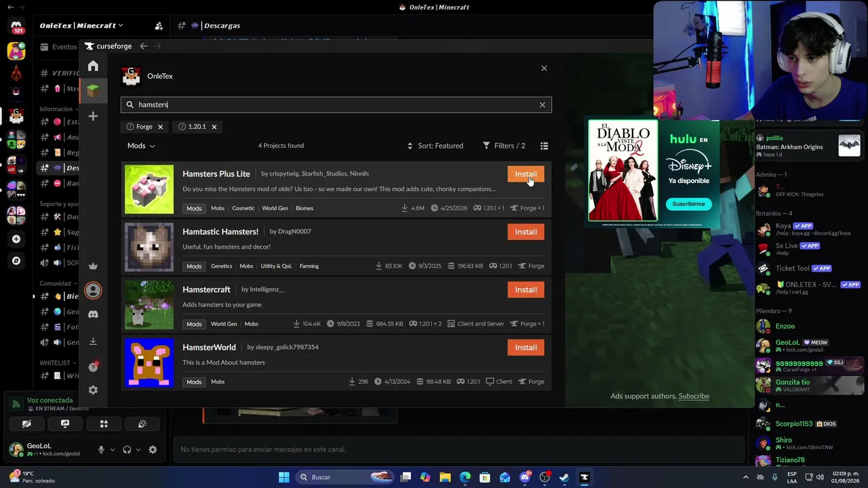Clear the hamsters search text
Image resolution: width=868 pixels, height=488 pixels.
542,104
